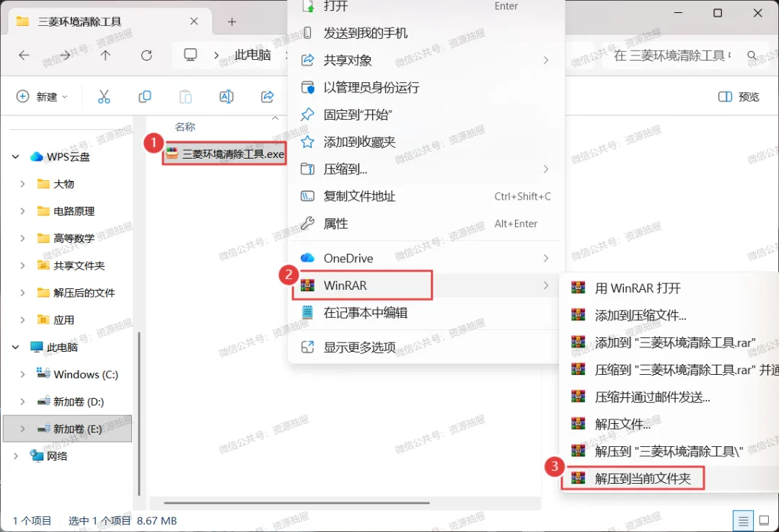Collapse the 此电脑 tree node

click(15, 347)
